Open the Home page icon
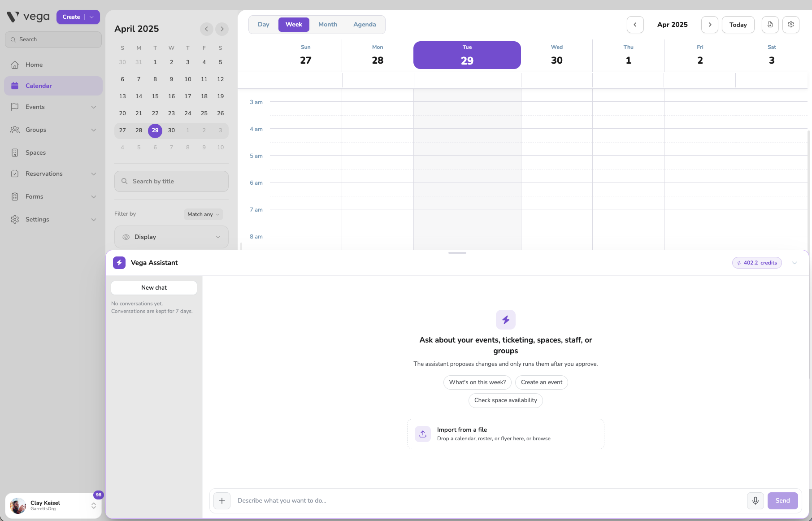Image resolution: width=812 pixels, height=521 pixels. click(x=15, y=65)
